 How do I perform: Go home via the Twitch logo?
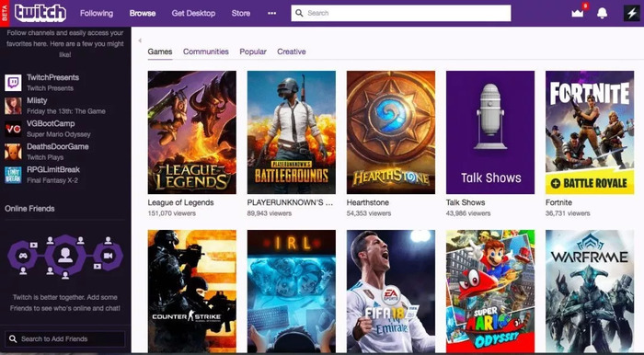(40, 13)
